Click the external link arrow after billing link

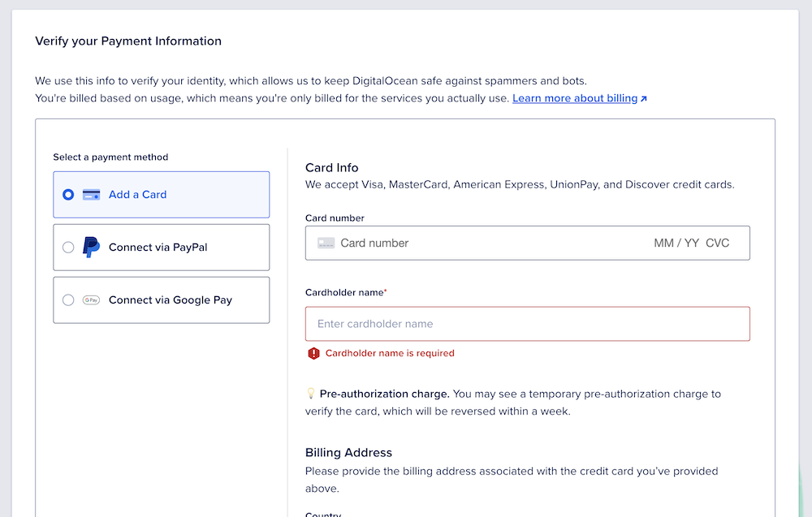pos(644,99)
